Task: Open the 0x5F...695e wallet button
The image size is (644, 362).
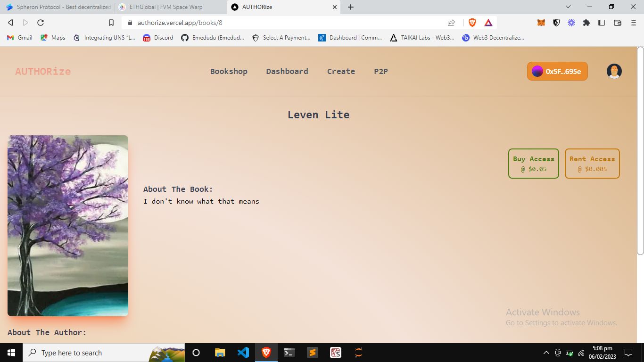Action: tap(557, 71)
